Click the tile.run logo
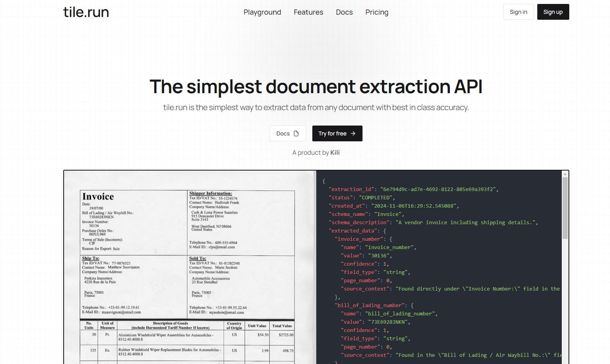Viewport: 610px width, 364px height. pyautogui.click(x=86, y=12)
